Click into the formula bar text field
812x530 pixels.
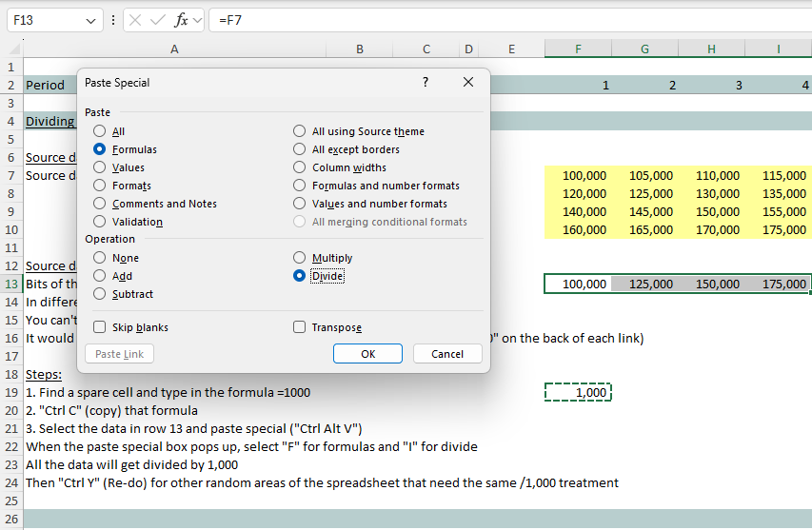point(505,19)
